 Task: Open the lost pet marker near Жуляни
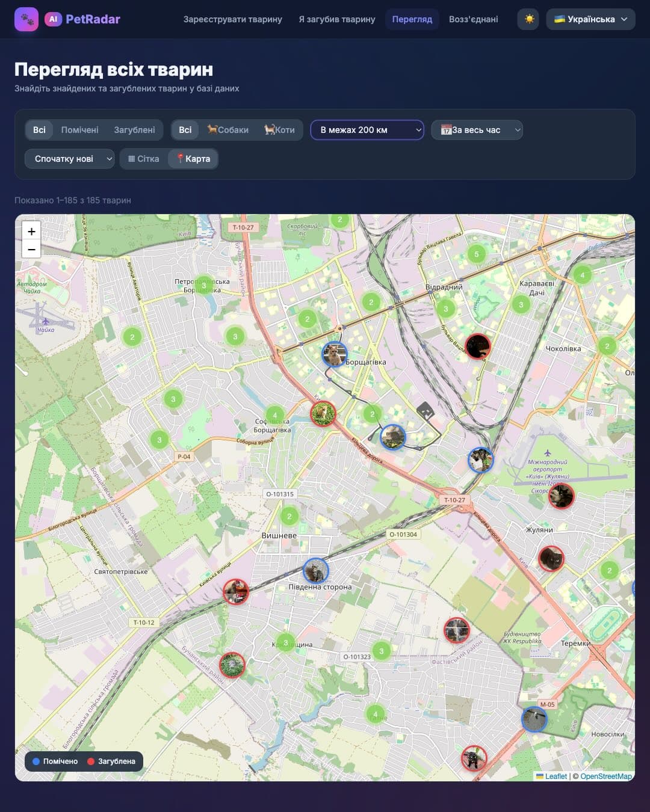(551, 559)
